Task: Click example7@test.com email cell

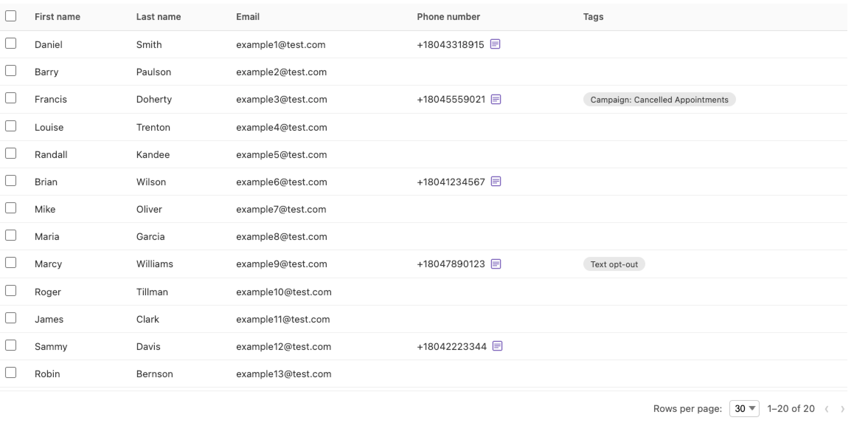Action: (x=281, y=209)
